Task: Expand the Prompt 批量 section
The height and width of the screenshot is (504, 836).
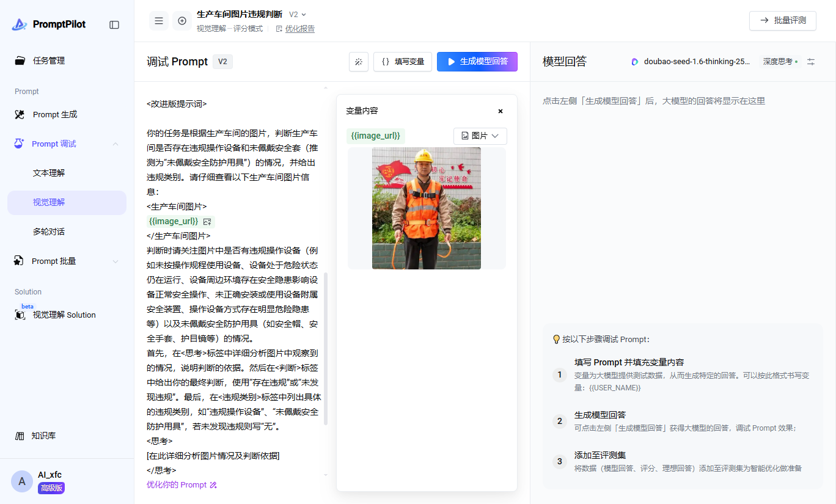Action: [x=116, y=261]
